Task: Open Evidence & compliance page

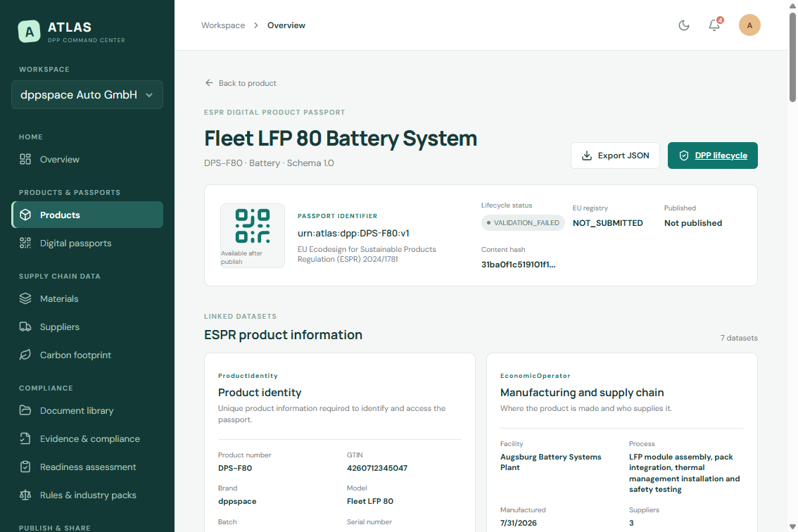Action: (x=87, y=439)
